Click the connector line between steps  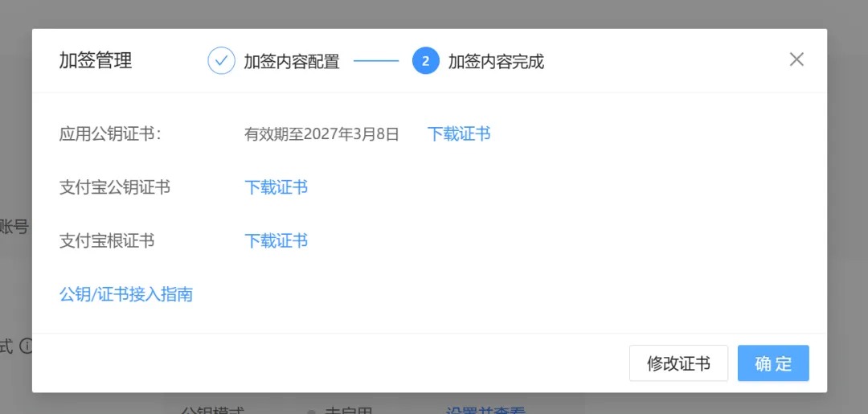point(376,61)
